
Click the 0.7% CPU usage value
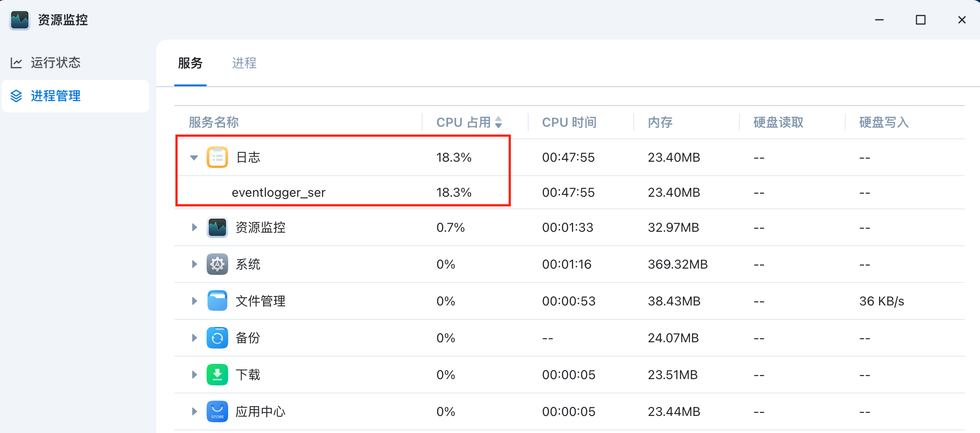click(x=450, y=227)
